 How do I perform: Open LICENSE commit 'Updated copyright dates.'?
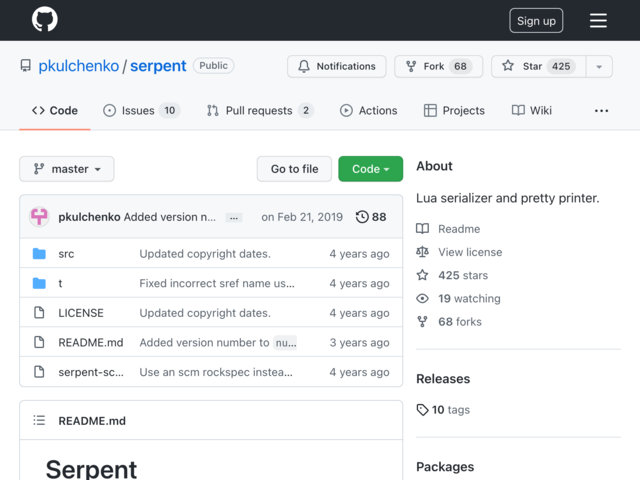click(x=205, y=313)
